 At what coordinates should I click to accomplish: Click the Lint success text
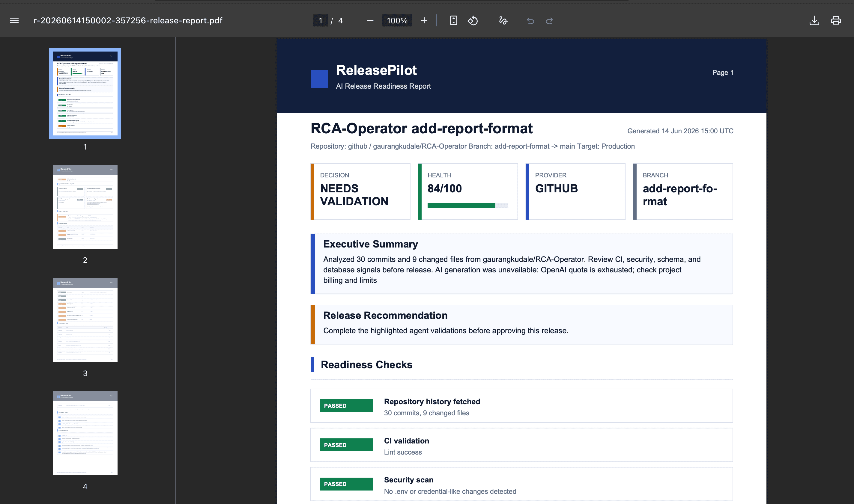click(402, 452)
